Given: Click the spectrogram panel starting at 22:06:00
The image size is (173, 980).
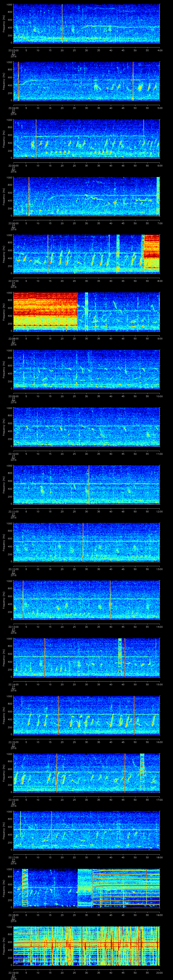Looking at the screenshot, I should (x=87, y=196).
